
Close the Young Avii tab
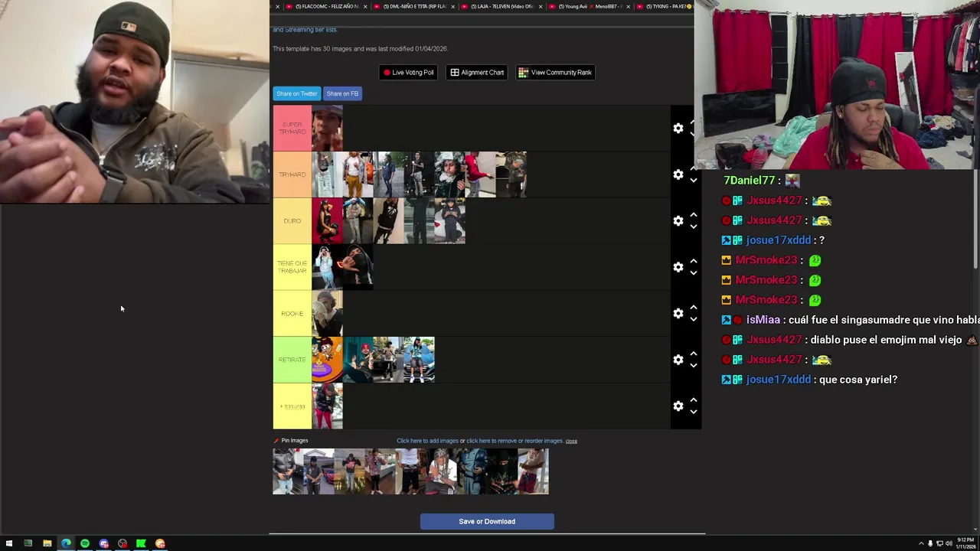pyautogui.click(x=628, y=6)
